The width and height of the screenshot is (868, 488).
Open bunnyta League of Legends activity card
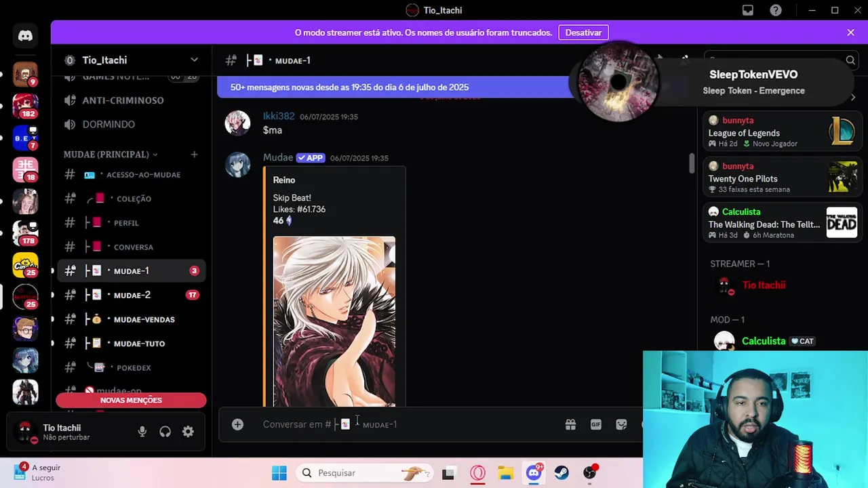[781, 130]
